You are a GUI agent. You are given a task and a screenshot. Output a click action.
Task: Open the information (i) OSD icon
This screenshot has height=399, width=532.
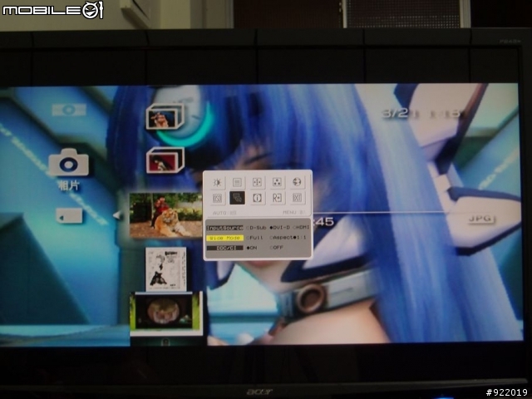point(257,198)
